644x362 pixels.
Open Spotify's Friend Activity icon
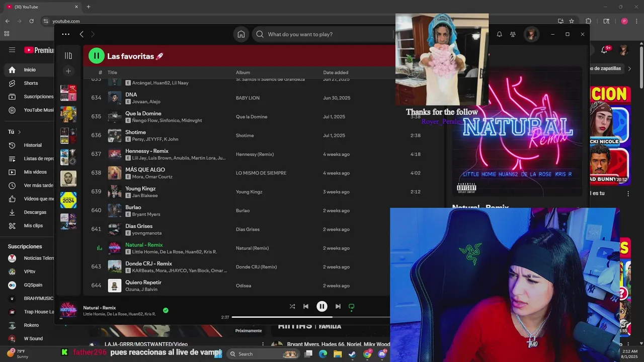(513, 34)
